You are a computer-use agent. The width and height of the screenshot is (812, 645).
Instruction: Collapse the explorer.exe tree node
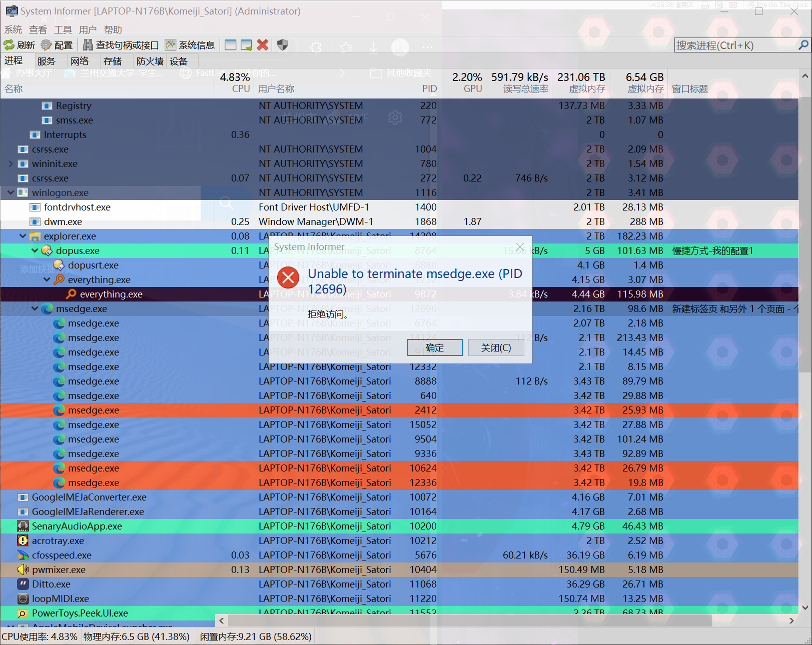click(23, 236)
